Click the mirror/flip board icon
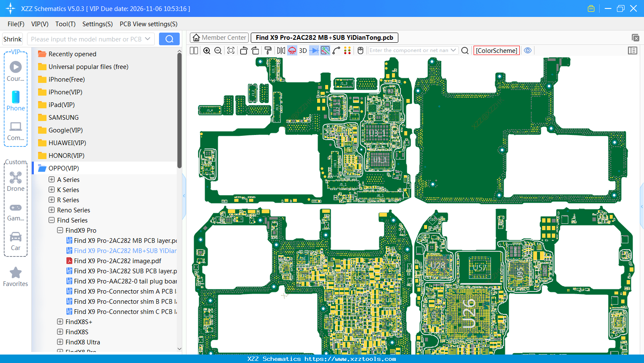The height and width of the screenshot is (363, 644). coord(281,50)
